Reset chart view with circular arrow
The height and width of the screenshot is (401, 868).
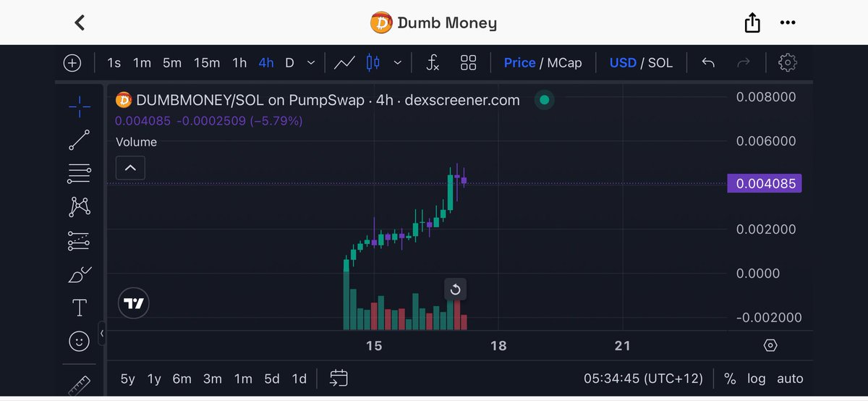tap(455, 290)
